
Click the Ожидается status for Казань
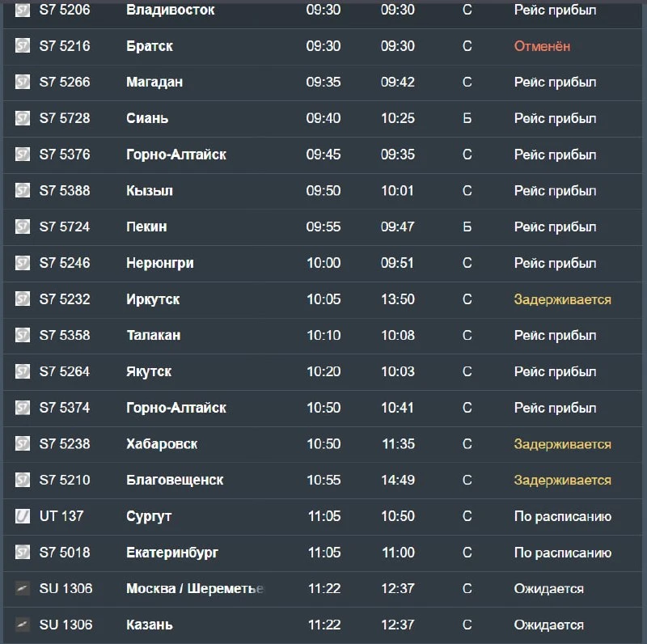pos(549,625)
